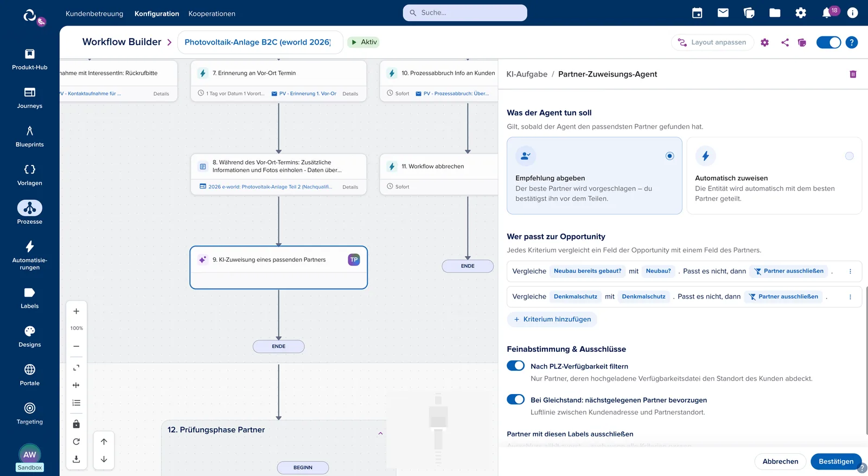Toggle 'Nach PLZ-Verfügbarkeit filtern' switch
The width and height of the screenshot is (868, 476).
(x=516, y=366)
